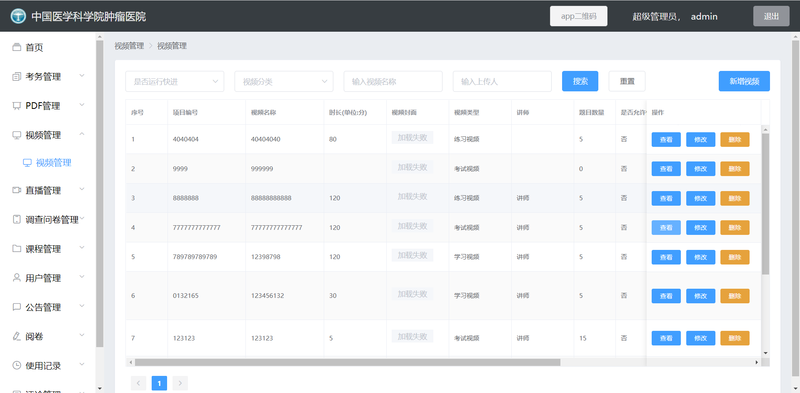Click the 公告管理 chat icon
800x393 pixels.
coord(16,307)
